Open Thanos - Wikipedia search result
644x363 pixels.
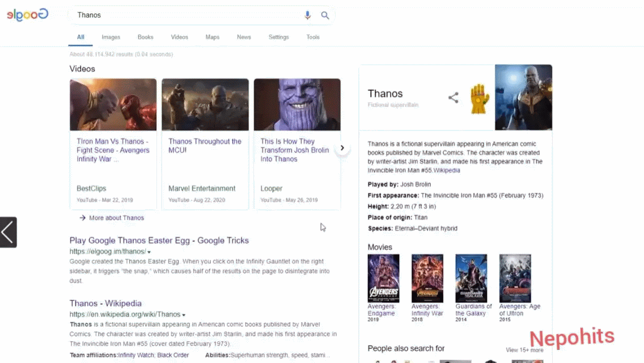(105, 303)
